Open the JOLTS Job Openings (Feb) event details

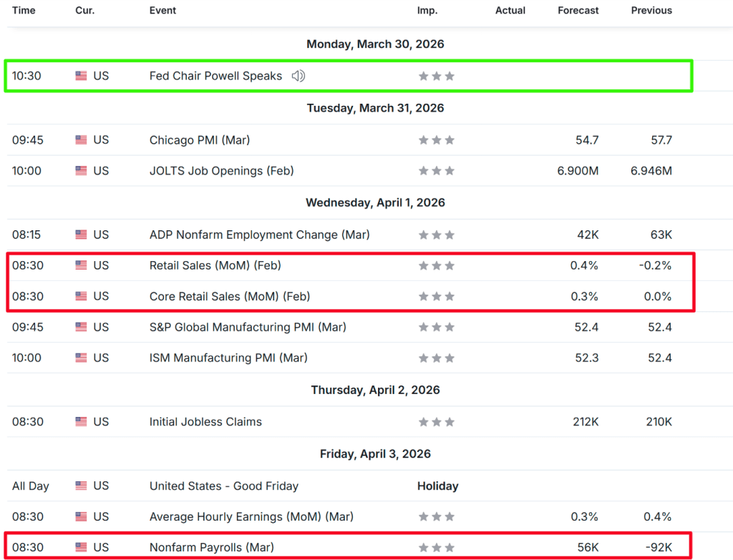click(x=221, y=171)
